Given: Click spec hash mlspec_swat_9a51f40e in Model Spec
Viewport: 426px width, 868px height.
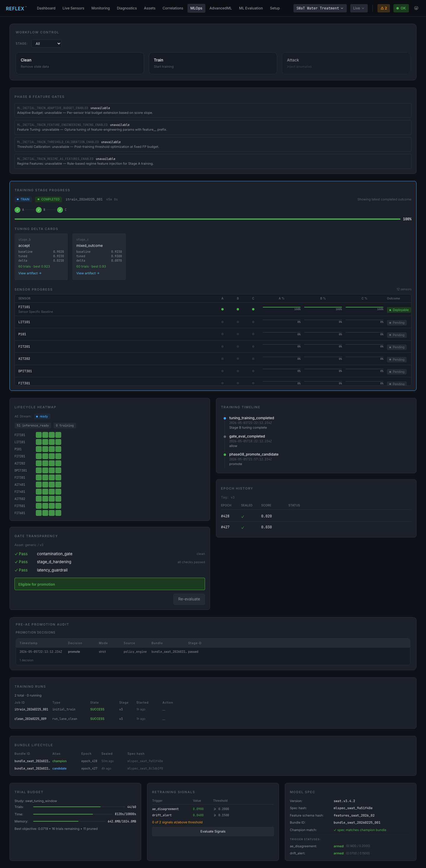Looking at the screenshot, I should pos(353,808).
